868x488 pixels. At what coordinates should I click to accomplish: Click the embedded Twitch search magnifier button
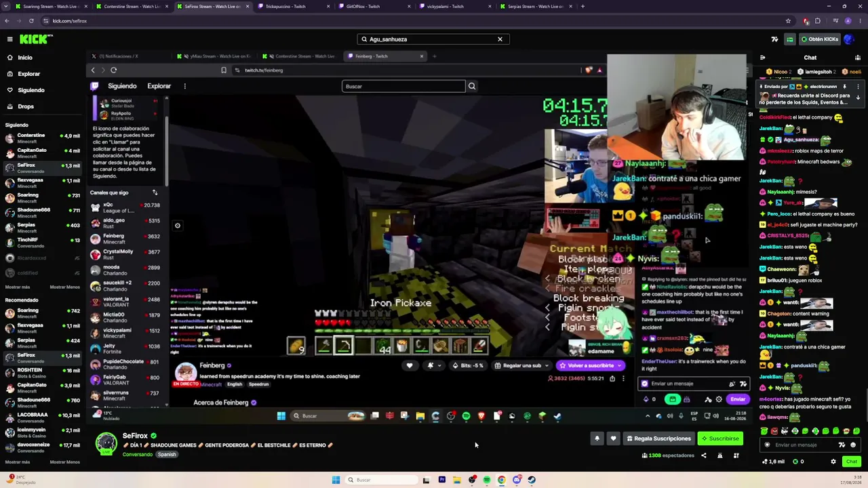point(472,86)
